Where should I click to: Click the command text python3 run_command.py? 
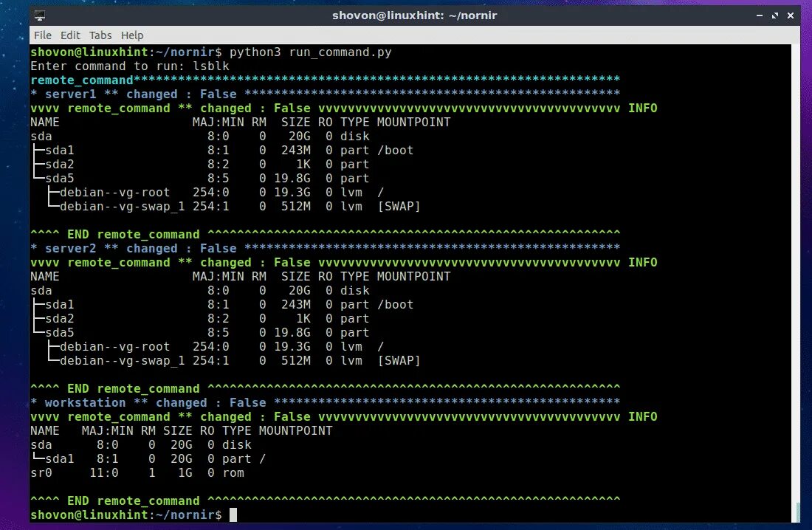[310, 52]
